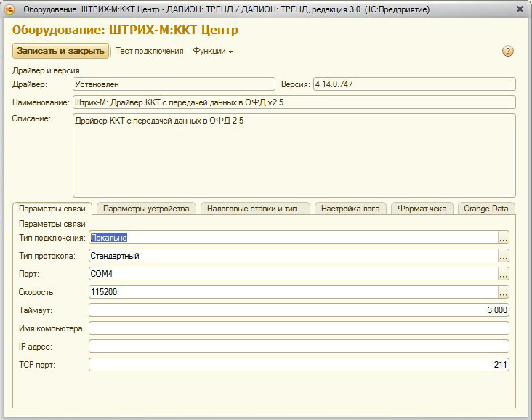Switch to Настройка лога tab

[350, 209]
